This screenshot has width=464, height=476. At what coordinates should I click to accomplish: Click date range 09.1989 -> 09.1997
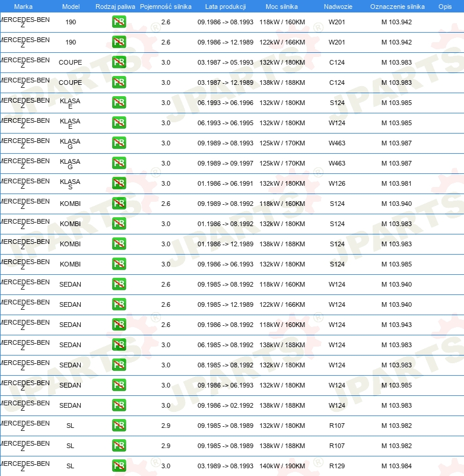tap(225, 163)
